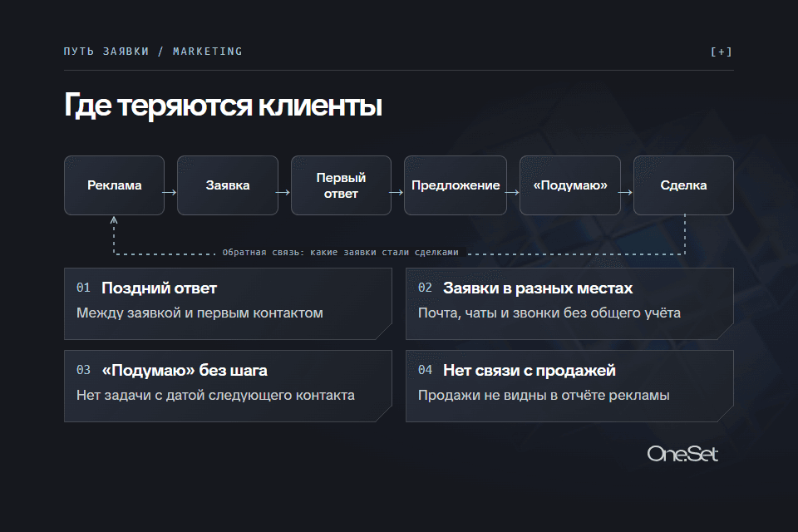Click the text «Между заявкой и первым контактом»

coord(199,313)
